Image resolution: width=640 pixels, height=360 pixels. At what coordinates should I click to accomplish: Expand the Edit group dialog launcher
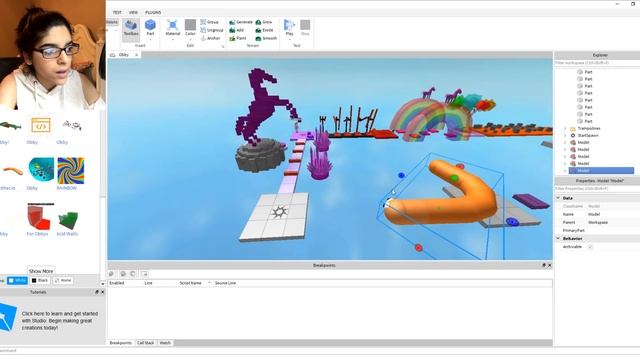point(223,46)
